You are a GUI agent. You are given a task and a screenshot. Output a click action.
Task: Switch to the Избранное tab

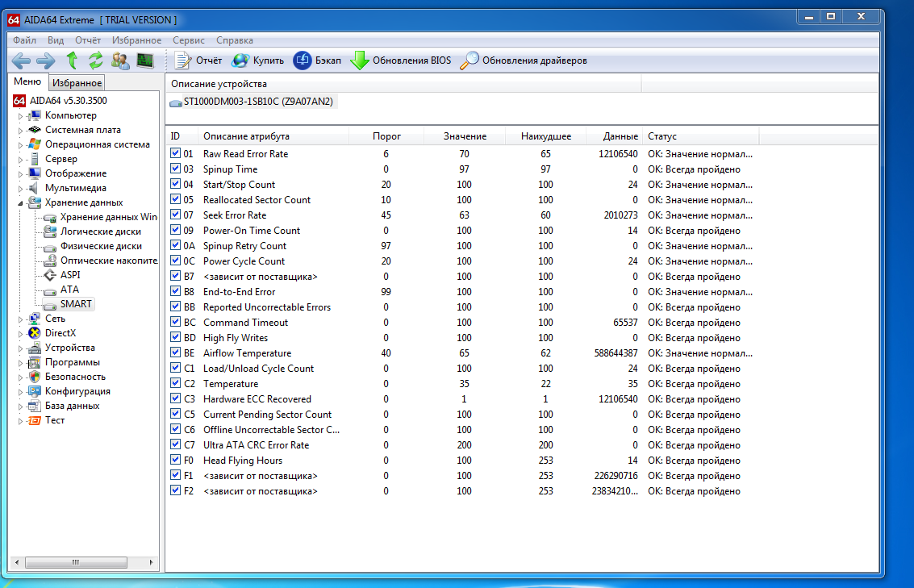click(x=77, y=83)
